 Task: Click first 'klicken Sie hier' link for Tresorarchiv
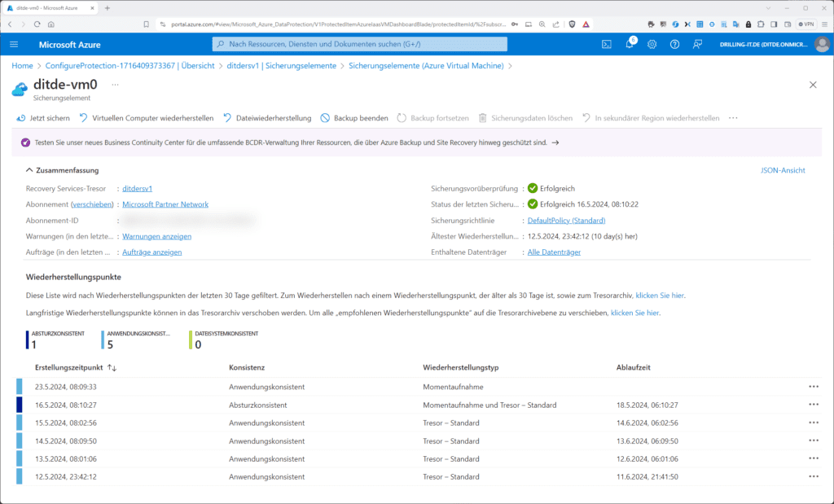[660, 295]
